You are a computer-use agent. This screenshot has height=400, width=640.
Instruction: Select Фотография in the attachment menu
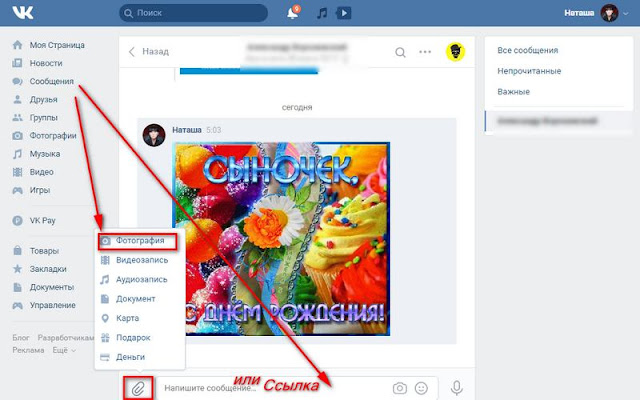(138, 241)
